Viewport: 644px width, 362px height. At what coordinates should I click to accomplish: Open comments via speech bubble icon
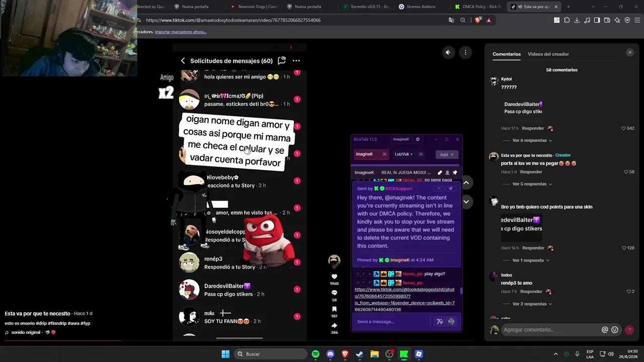tap(334, 293)
